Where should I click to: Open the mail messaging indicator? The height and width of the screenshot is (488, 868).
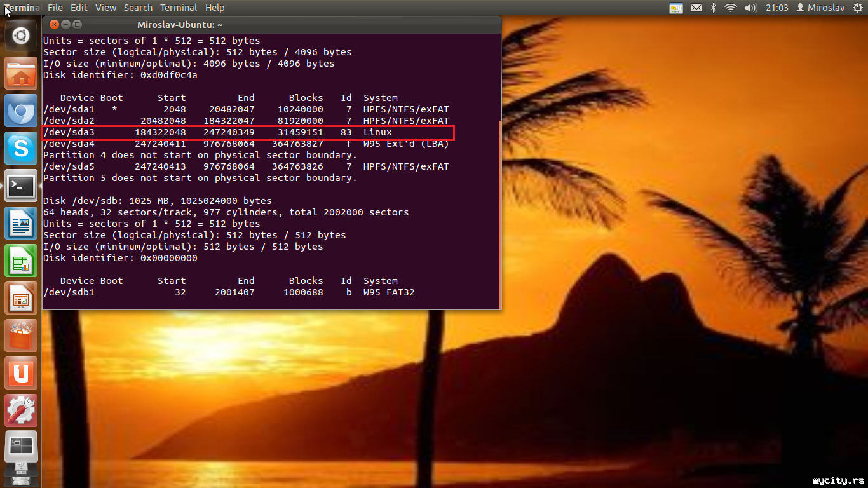[x=696, y=8]
